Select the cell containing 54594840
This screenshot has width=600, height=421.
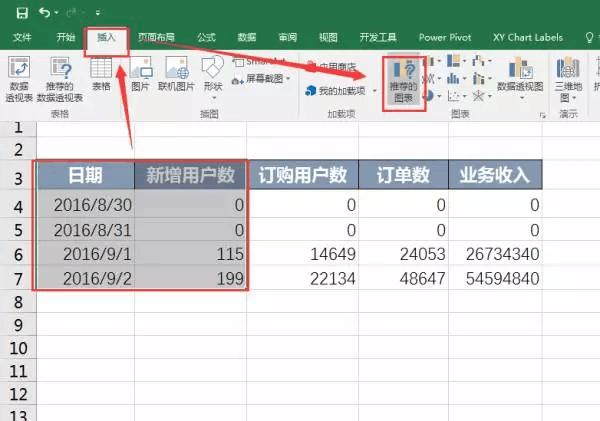click(x=495, y=278)
